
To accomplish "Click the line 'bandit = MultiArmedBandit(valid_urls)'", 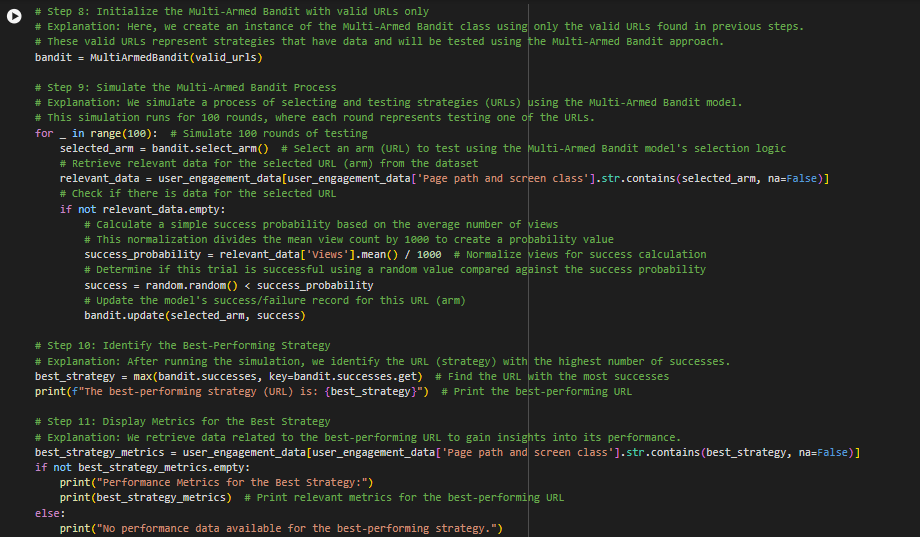I will coord(148,58).
